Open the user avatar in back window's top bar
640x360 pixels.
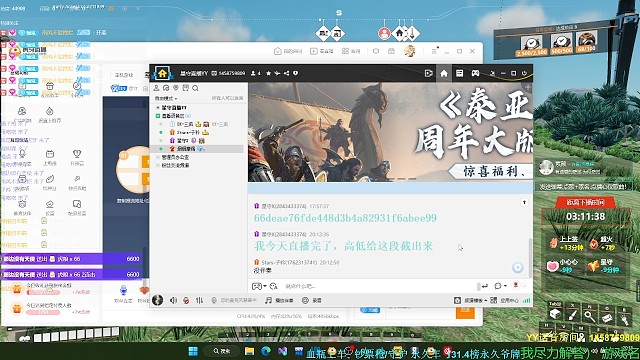point(409,51)
